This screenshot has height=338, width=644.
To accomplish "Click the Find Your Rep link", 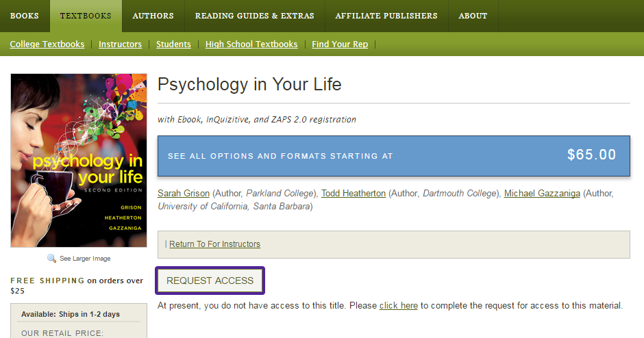I will [x=340, y=44].
